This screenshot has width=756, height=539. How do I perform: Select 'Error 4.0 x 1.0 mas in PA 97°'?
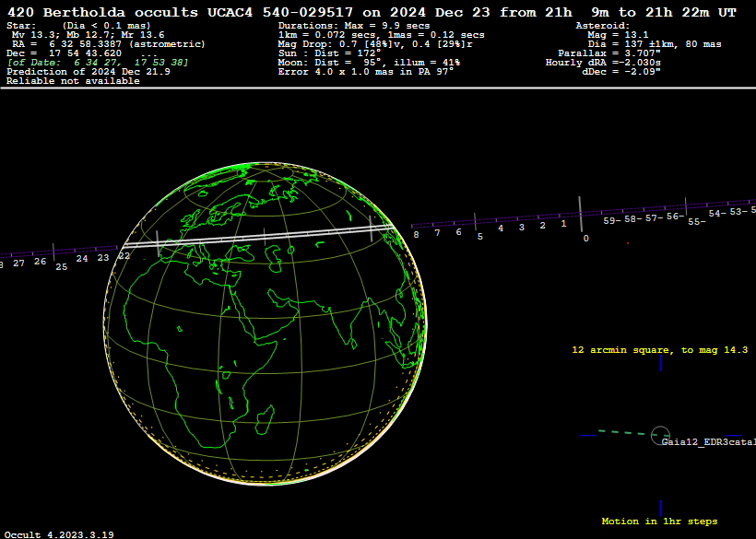point(366,72)
